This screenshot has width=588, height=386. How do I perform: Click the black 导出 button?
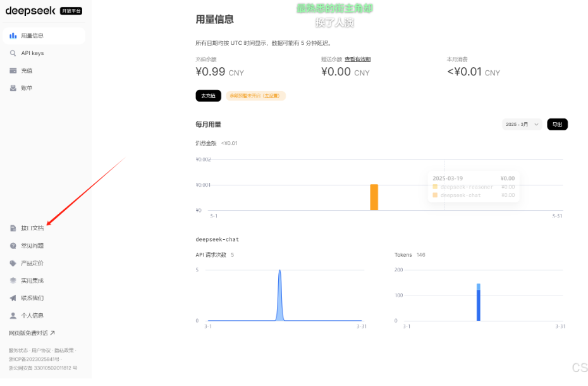click(x=557, y=124)
